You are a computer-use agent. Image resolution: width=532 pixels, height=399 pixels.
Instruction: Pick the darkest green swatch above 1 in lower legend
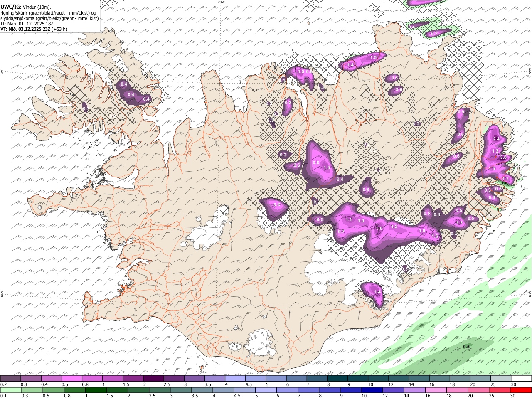[96, 390]
